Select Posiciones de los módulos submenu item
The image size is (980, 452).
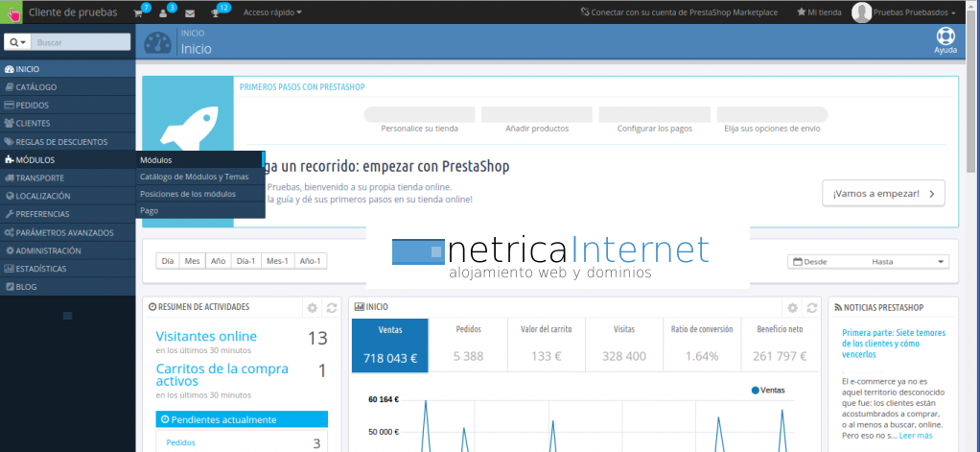click(x=200, y=194)
